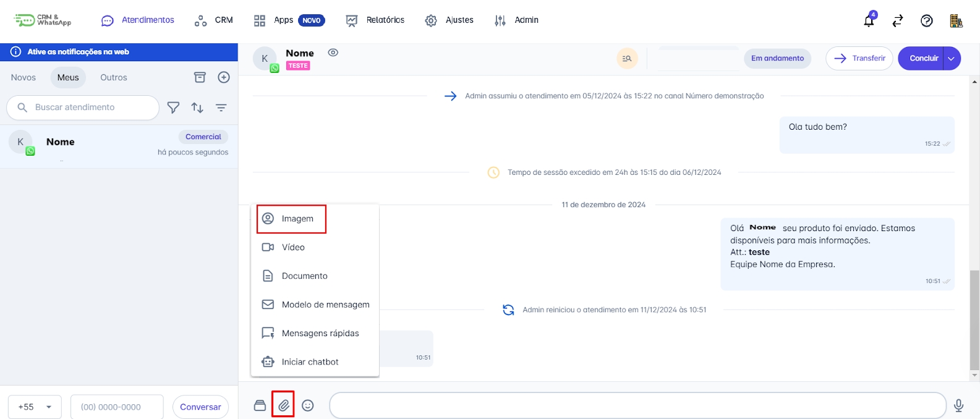Screen dimensions: 980x419
Task: Click the NOVO badge beside Apps
Action: tap(312, 20)
